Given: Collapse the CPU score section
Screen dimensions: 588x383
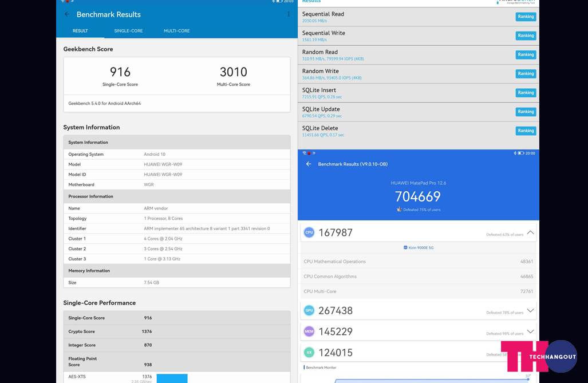Looking at the screenshot, I should 530,232.
